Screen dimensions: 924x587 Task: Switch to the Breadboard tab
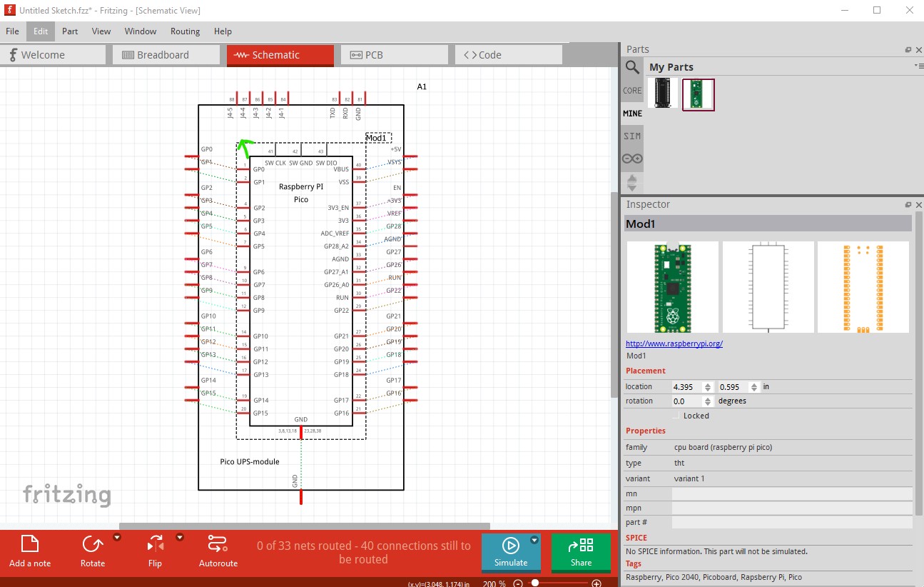(166, 55)
